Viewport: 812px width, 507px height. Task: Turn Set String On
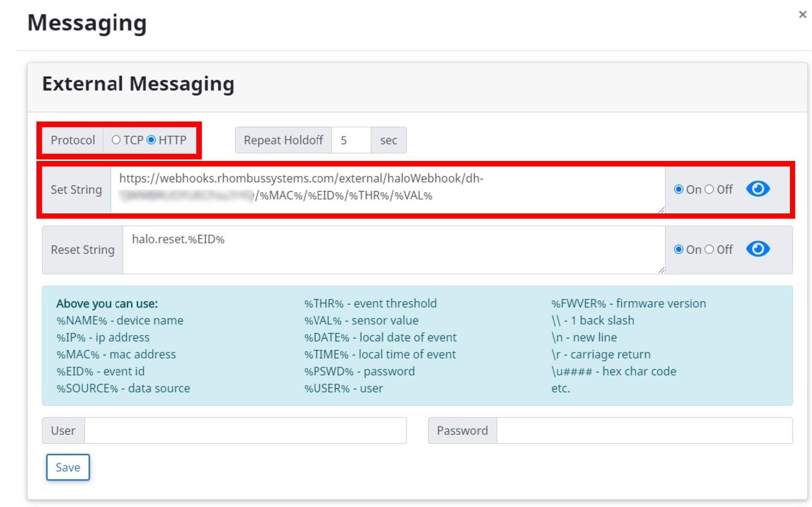click(x=678, y=189)
